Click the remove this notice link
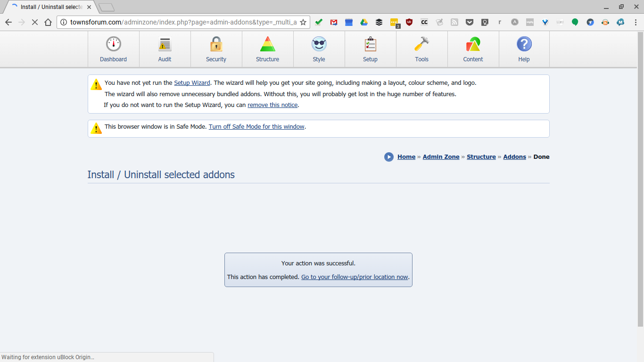644x362 pixels. pyautogui.click(x=272, y=105)
